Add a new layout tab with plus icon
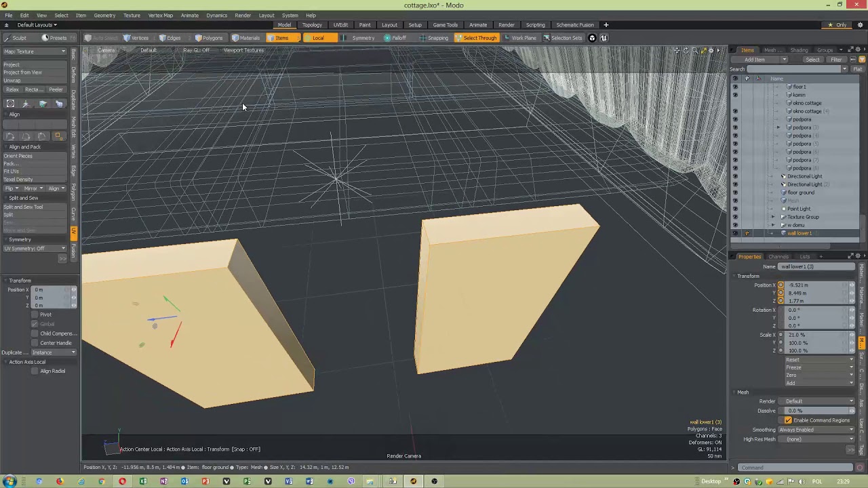 click(x=606, y=25)
